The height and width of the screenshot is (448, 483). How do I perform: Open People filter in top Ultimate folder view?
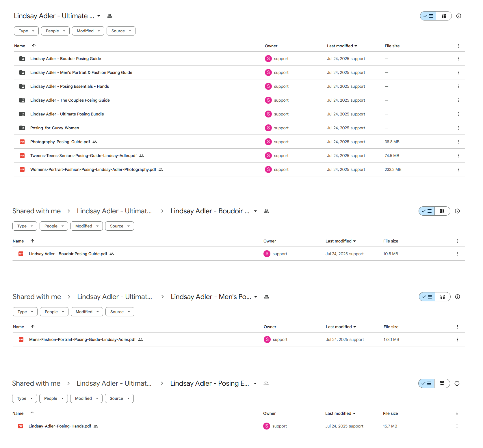55,31
